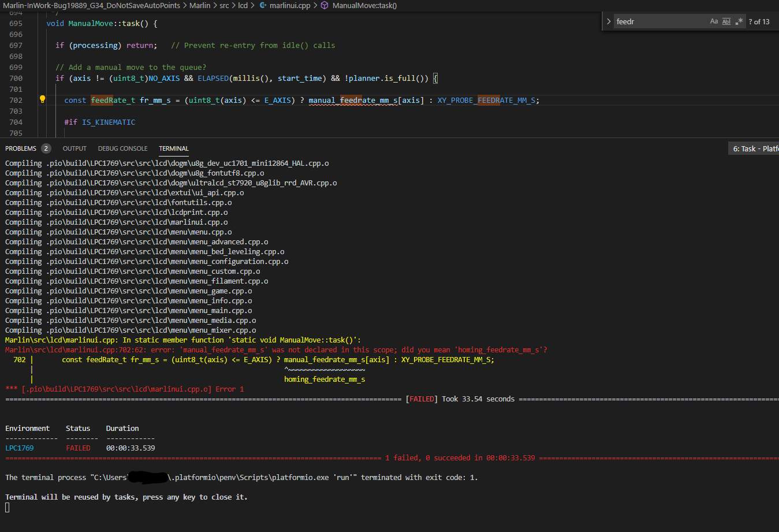Screen dimensions: 779x532
Task: Click 'manual_feedrate_mm_s' underlined error in editor
Action: pos(353,100)
